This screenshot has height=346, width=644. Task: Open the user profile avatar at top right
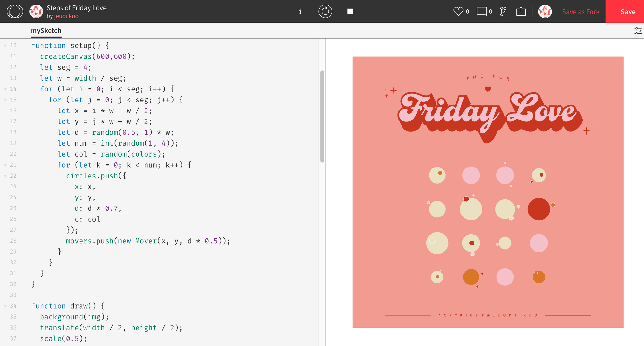point(545,12)
